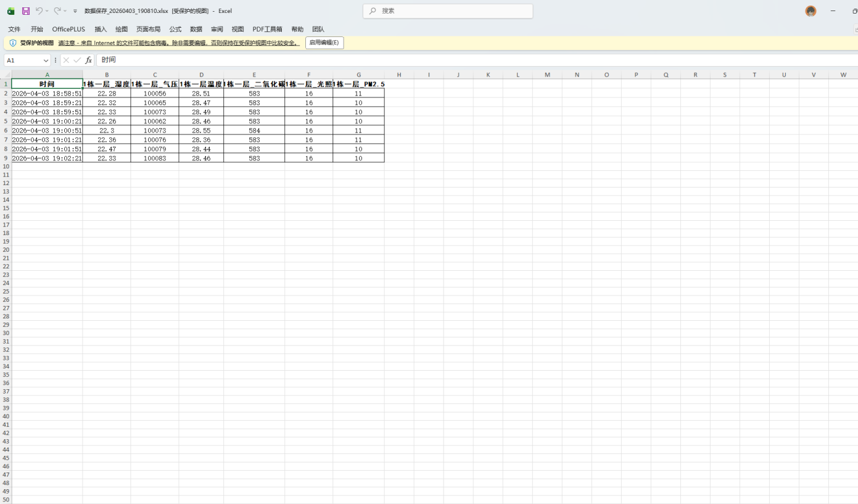Click the protected view warning message link
The width and height of the screenshot is (858, 504).
coord(179,43)
